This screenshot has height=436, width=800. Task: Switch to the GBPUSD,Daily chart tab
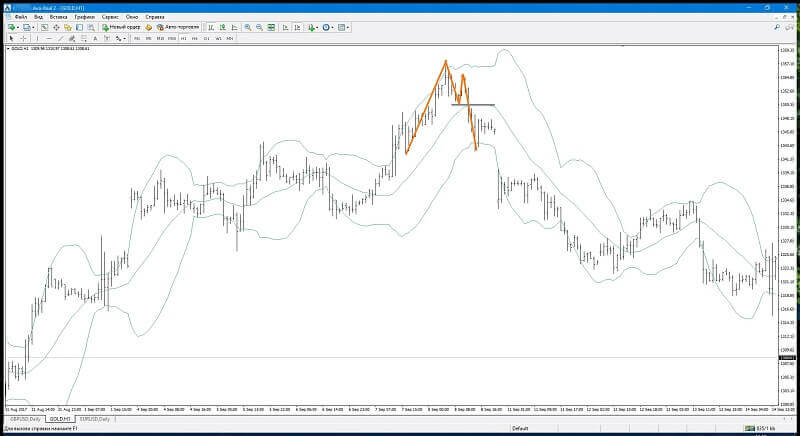[26, 419]
